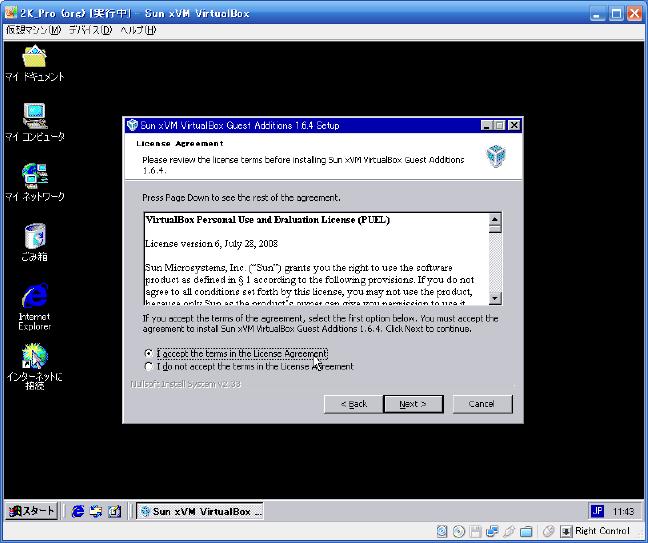Viewport: 648px width, 543px height.
Task: Click the Outlook Express quick launch icon
Action: coord(96,512)
